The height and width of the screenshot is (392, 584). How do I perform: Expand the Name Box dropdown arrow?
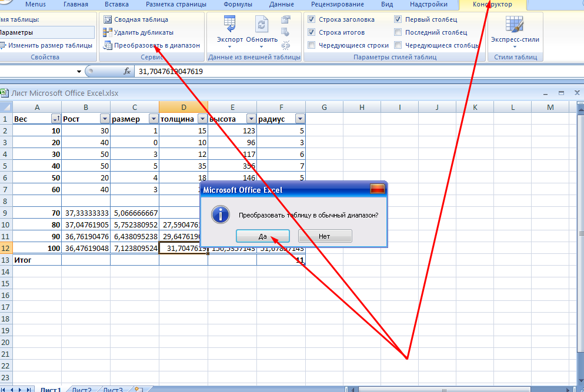pos(79,71)
